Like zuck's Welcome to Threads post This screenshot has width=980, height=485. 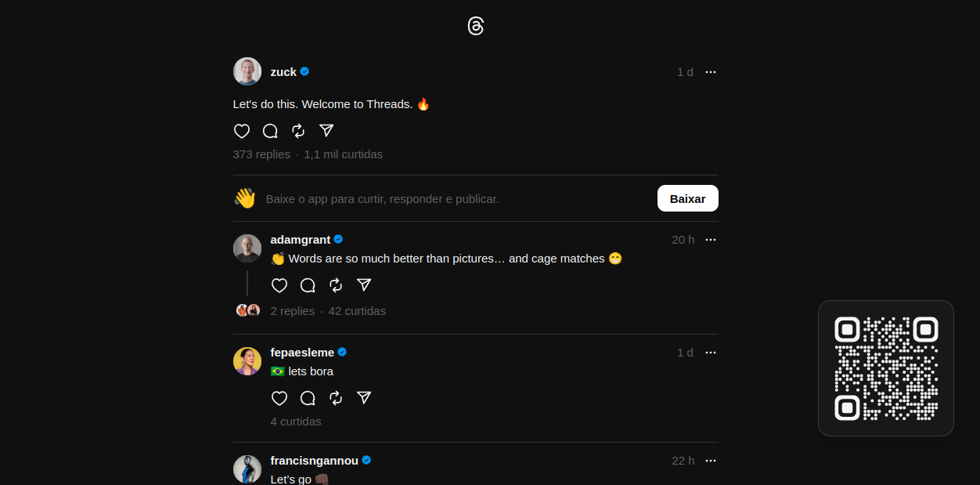coord(242,131)
